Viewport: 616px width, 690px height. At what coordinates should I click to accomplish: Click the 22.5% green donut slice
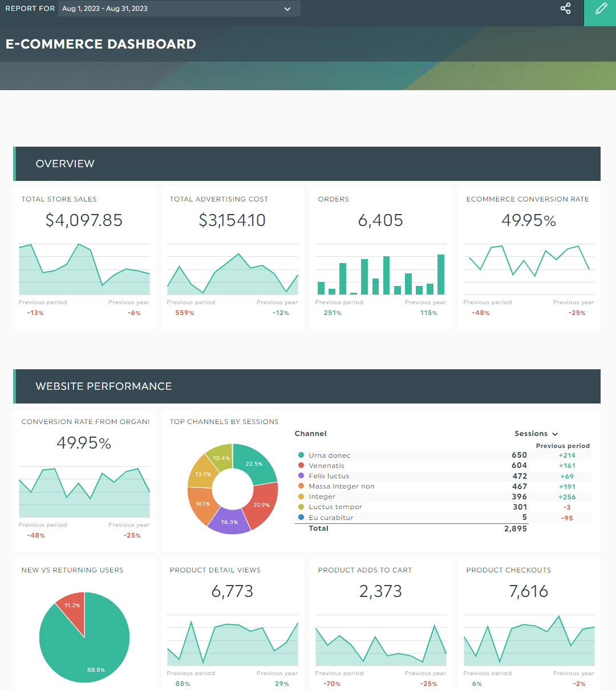pyautogui.click(x=254, y=463)
